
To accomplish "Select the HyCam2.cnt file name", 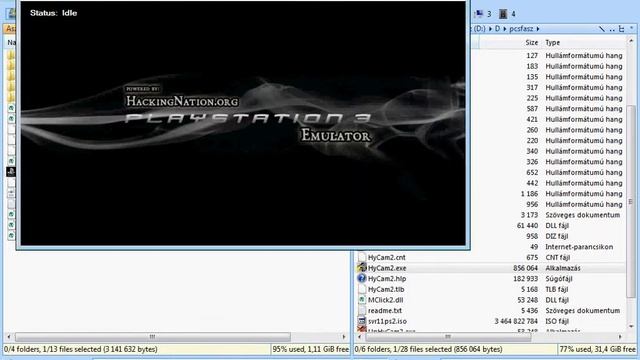I will [x=387, y=258].
